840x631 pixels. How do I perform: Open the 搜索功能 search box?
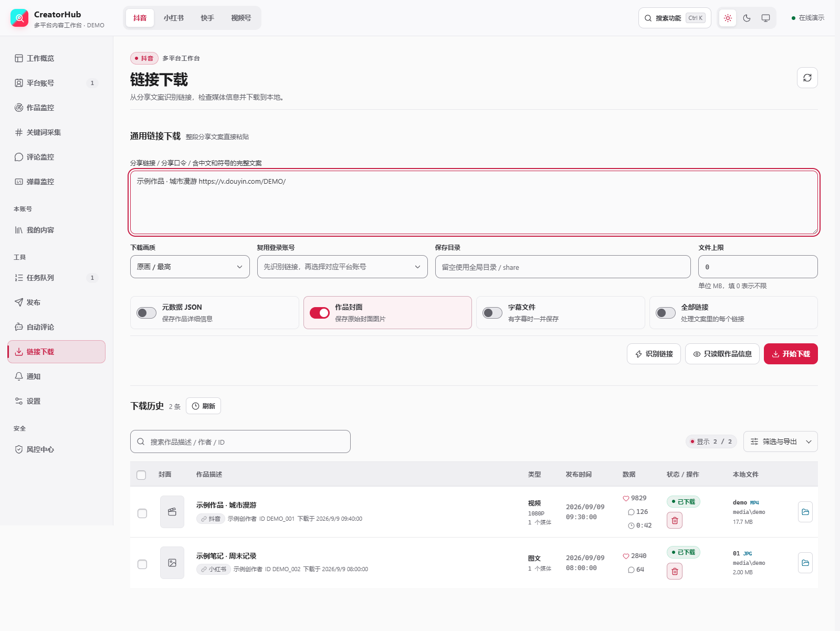coord(675,18)
